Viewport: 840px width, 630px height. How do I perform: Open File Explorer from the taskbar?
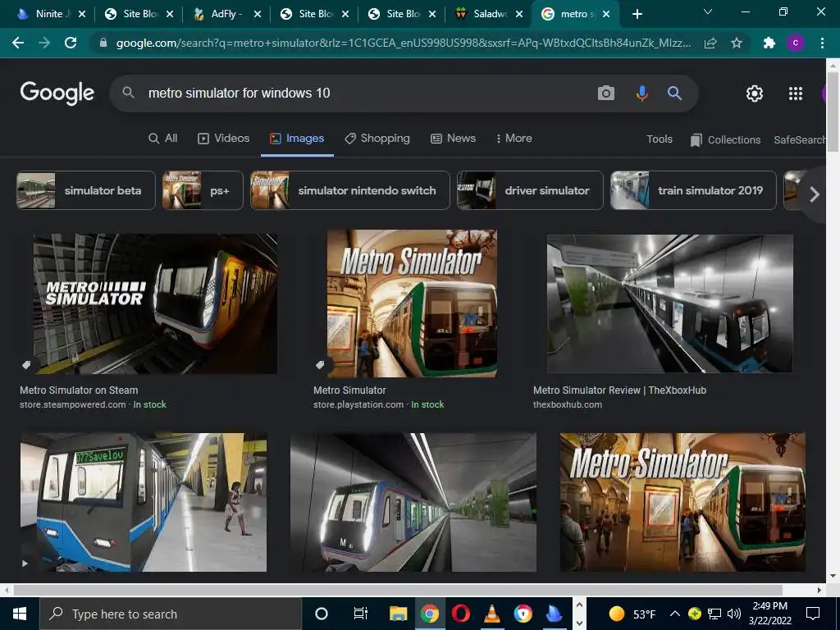click(x=398, y=614)
